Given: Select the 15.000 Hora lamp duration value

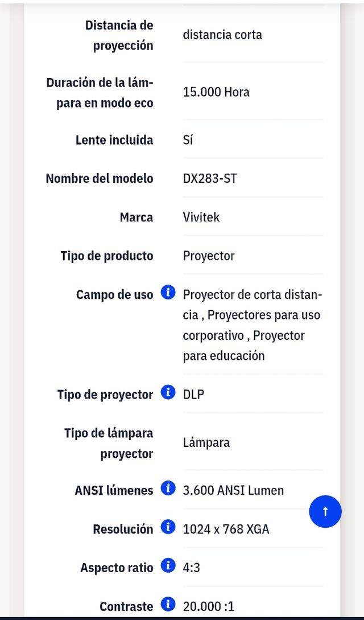Looking at the screenshot, I should (x=216, y=92).
